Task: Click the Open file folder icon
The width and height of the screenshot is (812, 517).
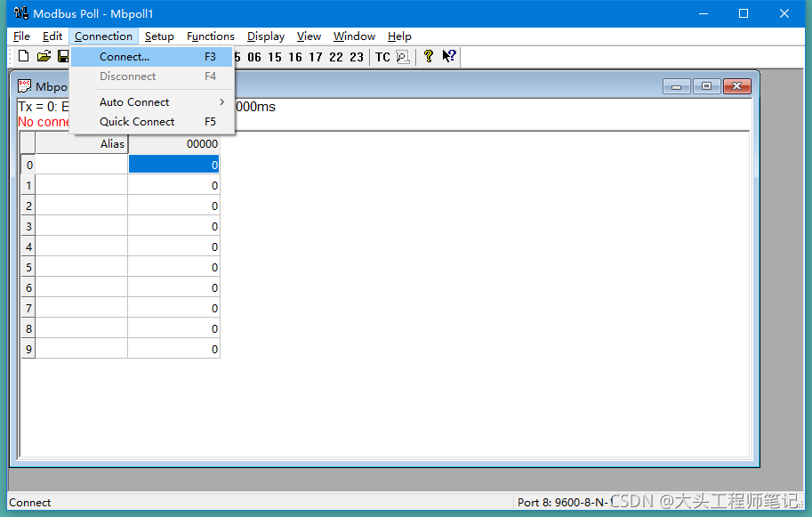Action: pos(44,56)
